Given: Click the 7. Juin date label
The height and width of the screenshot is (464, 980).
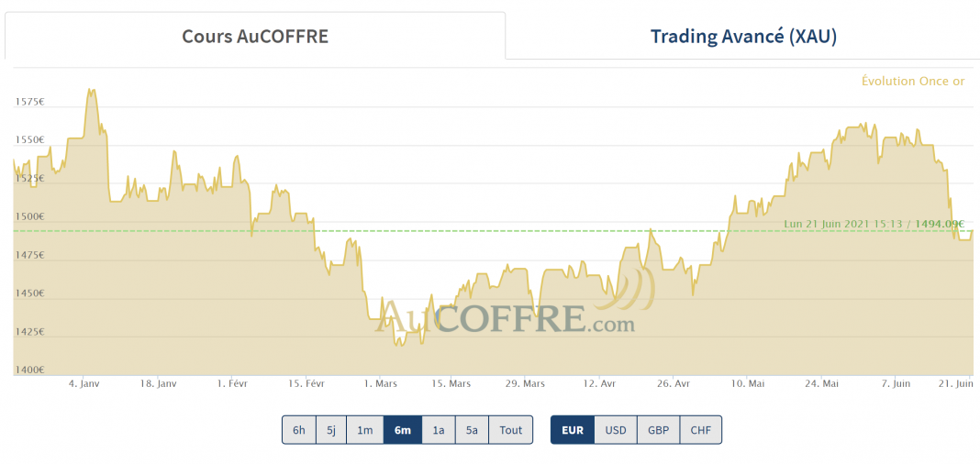Looking at the screenshot, I should click(895, 383).
